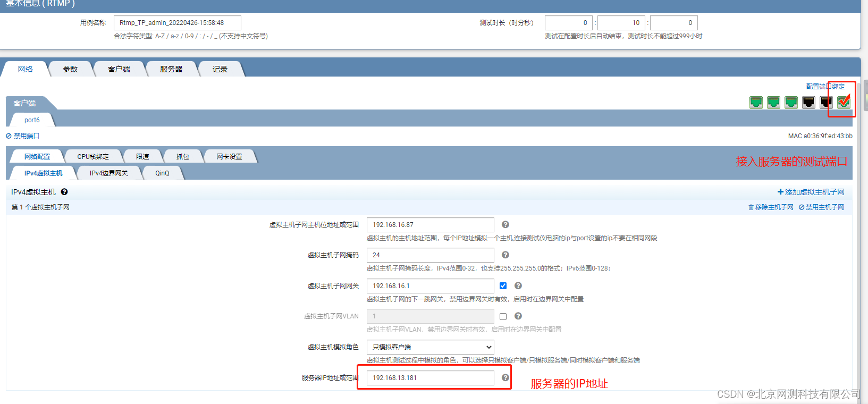Open help icon for 虚拟主机子网掩码

tap(505, 255)
